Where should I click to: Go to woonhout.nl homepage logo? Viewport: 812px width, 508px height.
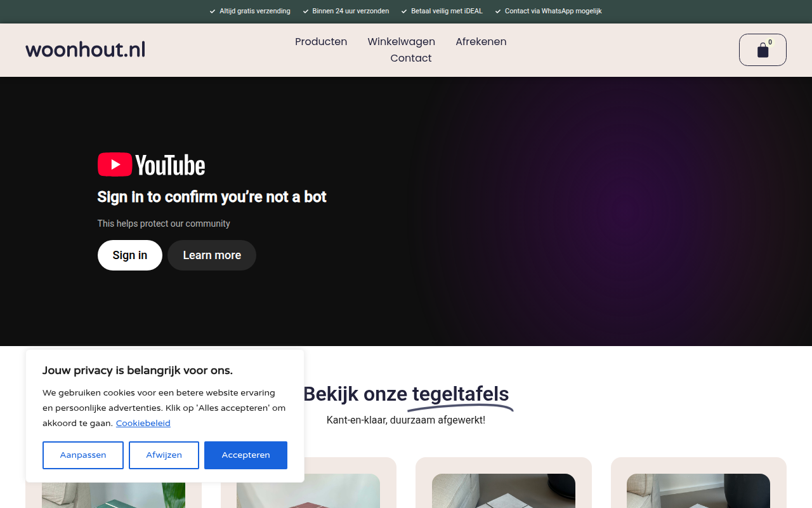click(x=85, y=50)
